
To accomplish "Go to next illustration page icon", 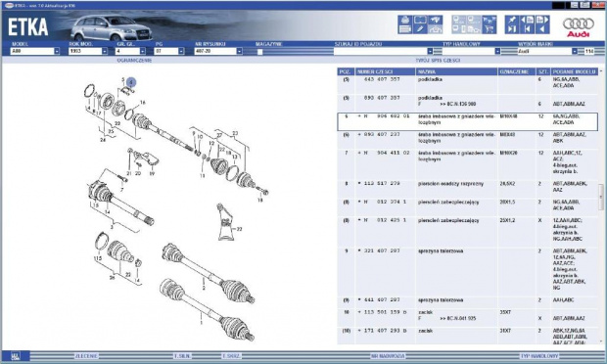I will [542, 20].
